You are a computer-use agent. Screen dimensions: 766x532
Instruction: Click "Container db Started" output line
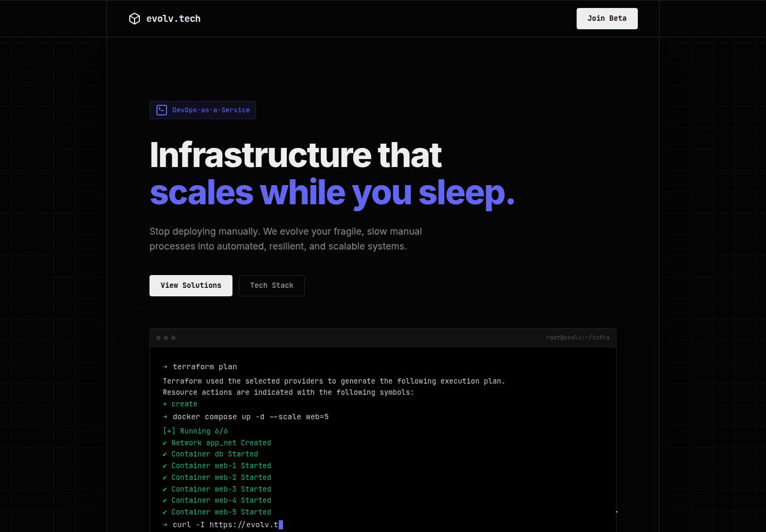point(211,454)
